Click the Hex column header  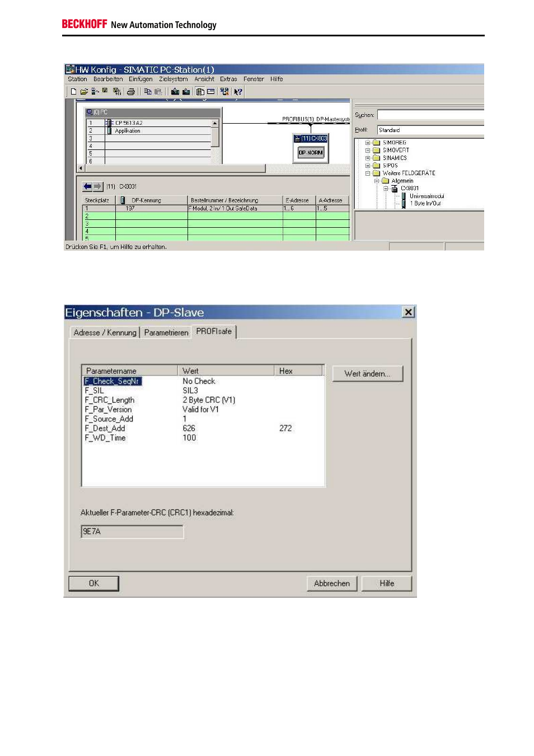point(298,371)
